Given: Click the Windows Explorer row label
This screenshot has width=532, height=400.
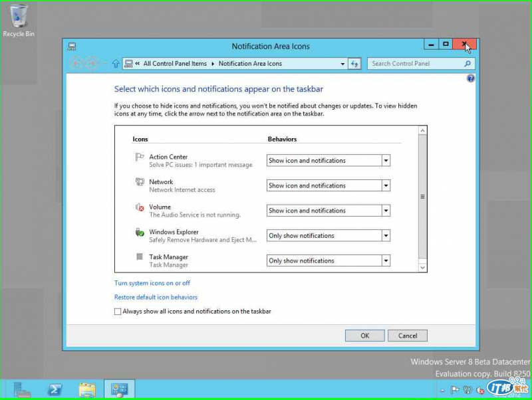Looking at the screenshot, I should point(174,232).
